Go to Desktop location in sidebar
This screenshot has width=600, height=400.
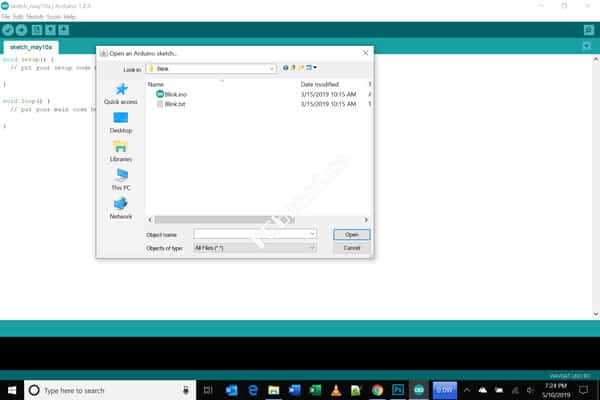pos(121,122)
